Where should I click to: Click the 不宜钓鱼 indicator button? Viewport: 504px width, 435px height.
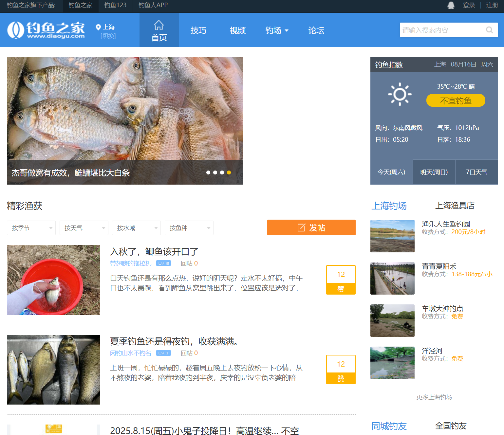456,100
